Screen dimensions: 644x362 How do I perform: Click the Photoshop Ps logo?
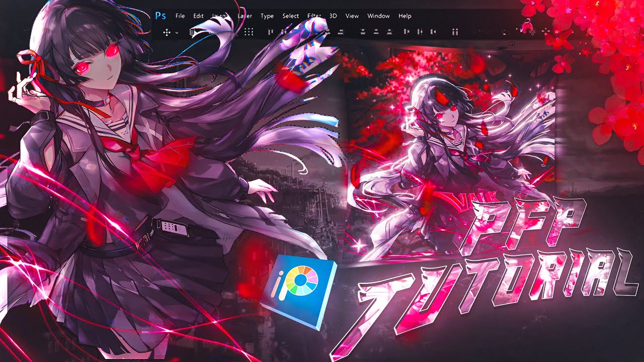pos(160,16)
